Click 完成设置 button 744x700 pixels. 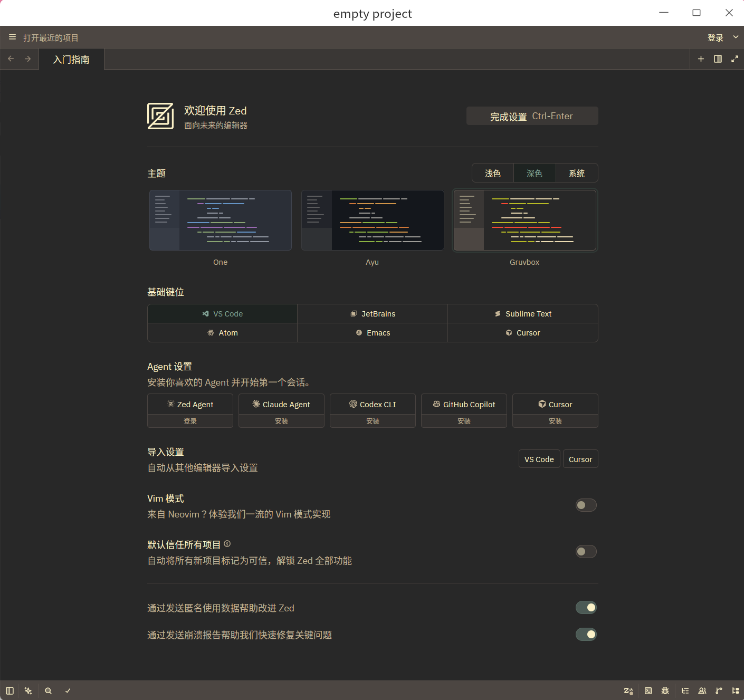532,116
